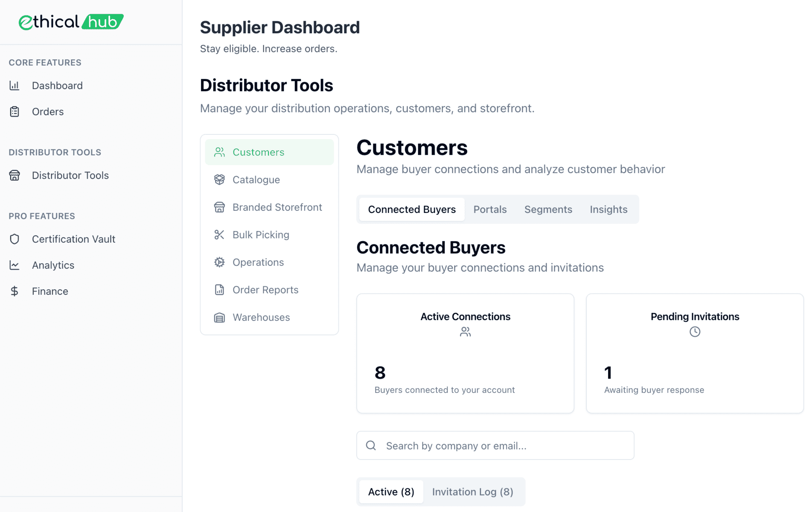Click the Bulk Picking scissors icon
Screen dimensions: 812x512
[219, 235]
